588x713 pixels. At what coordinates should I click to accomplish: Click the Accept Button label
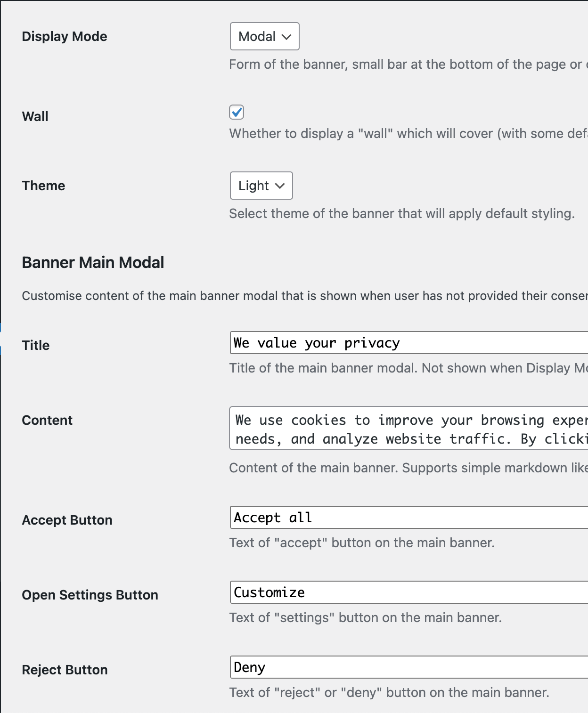click(x=67, y=520)
